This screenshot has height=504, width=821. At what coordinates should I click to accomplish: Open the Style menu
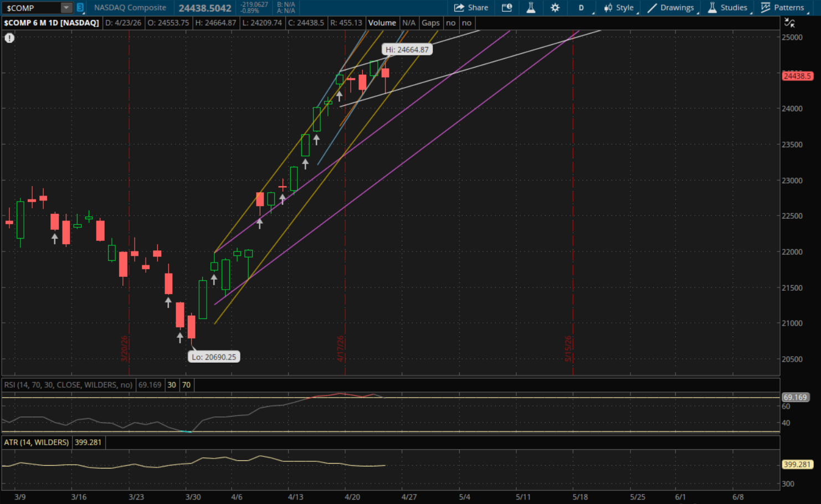pos(619,8)
